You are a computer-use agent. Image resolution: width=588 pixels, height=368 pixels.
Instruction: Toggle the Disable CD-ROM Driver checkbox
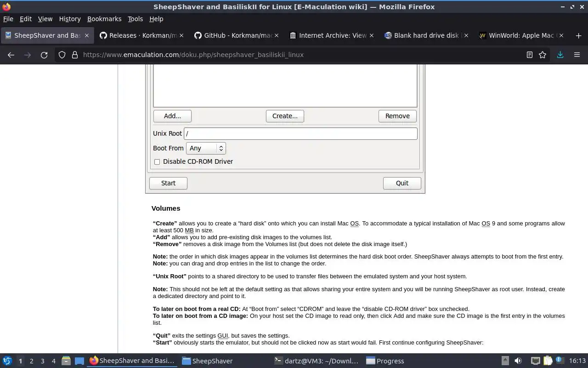[157, 161]
